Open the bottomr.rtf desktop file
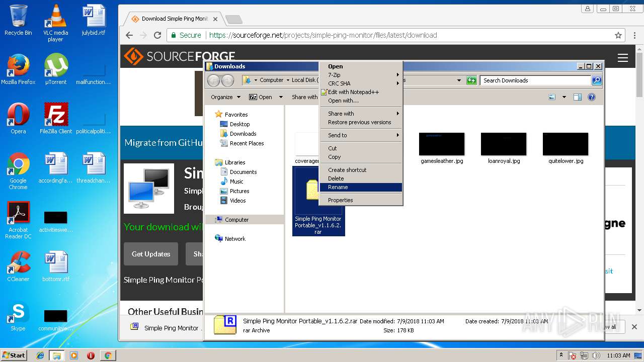The width and height of the screenshot is (644, 362). point(56,266)
